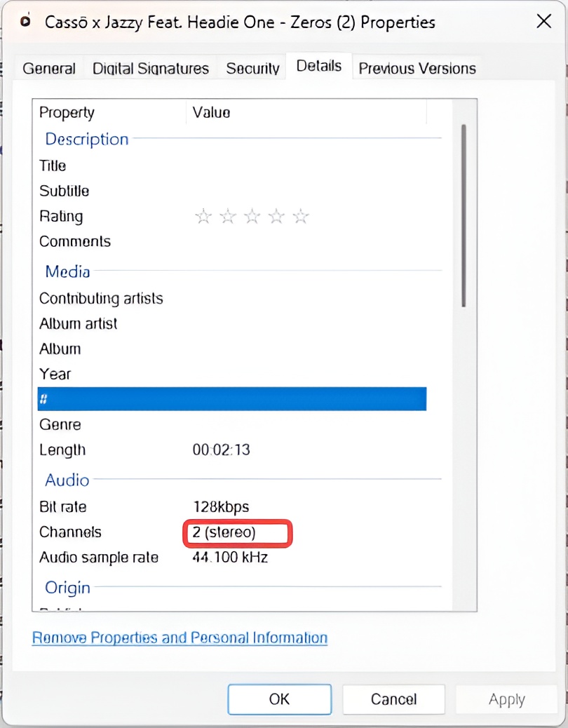Click Remove Properties and Personal Information
This screenshot has height=728, width=568.
[179, 638]
